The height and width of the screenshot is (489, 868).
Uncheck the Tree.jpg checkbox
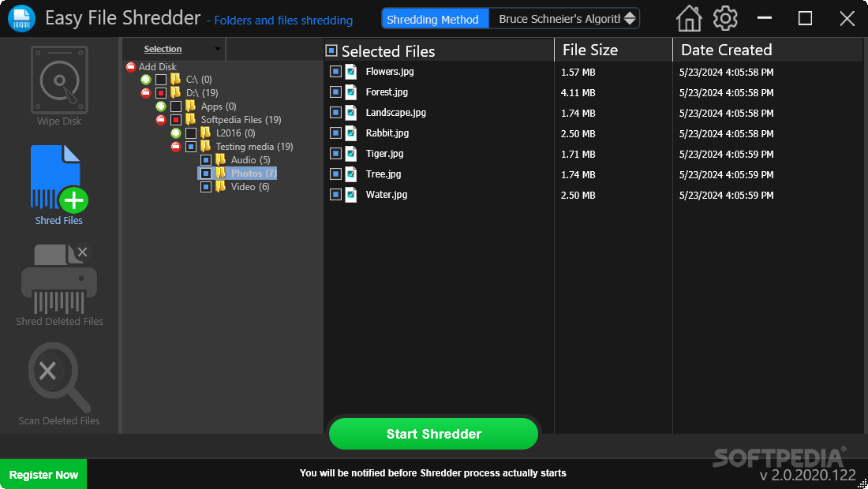[x=335, y=174]
